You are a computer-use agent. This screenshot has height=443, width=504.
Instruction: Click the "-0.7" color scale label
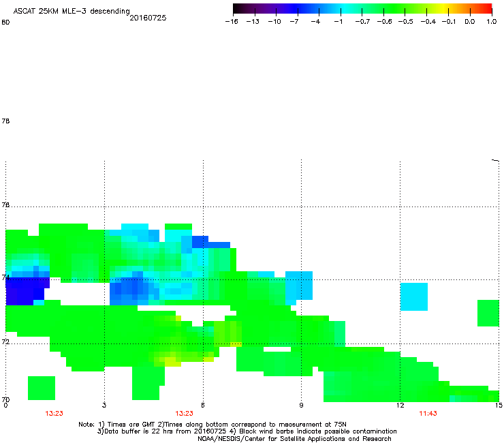tap(362, 22)
